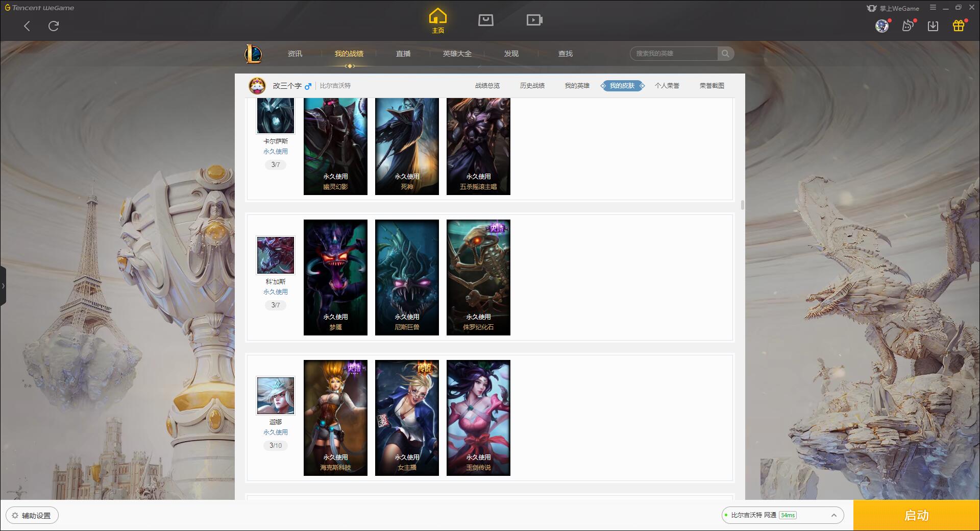Switch to the 我的英雄 tab
Image resolution: width=980 pixels, height=531 pixels.
pos(577,86)
